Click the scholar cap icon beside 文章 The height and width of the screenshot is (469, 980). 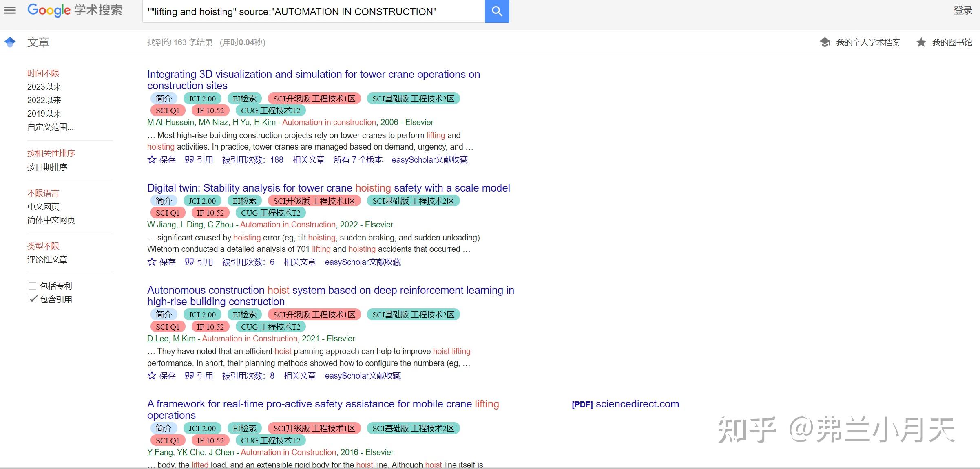pyautogui.click(x=10, y=42)
